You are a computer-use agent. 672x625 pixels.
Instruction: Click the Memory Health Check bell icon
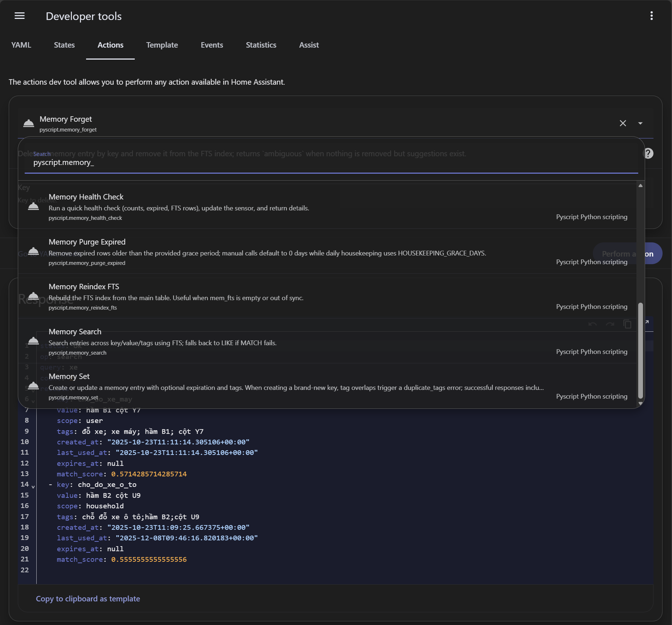33,207
